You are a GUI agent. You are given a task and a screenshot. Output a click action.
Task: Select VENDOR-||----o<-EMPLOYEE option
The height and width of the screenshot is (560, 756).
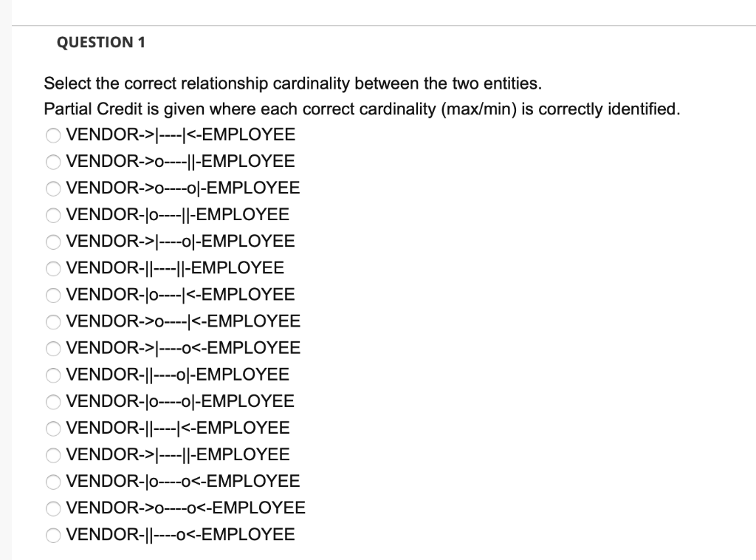[x=52, y=535]
